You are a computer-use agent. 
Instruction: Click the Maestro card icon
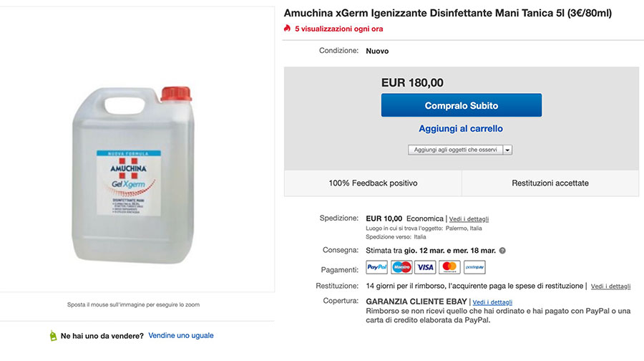(x=401, y=267)
